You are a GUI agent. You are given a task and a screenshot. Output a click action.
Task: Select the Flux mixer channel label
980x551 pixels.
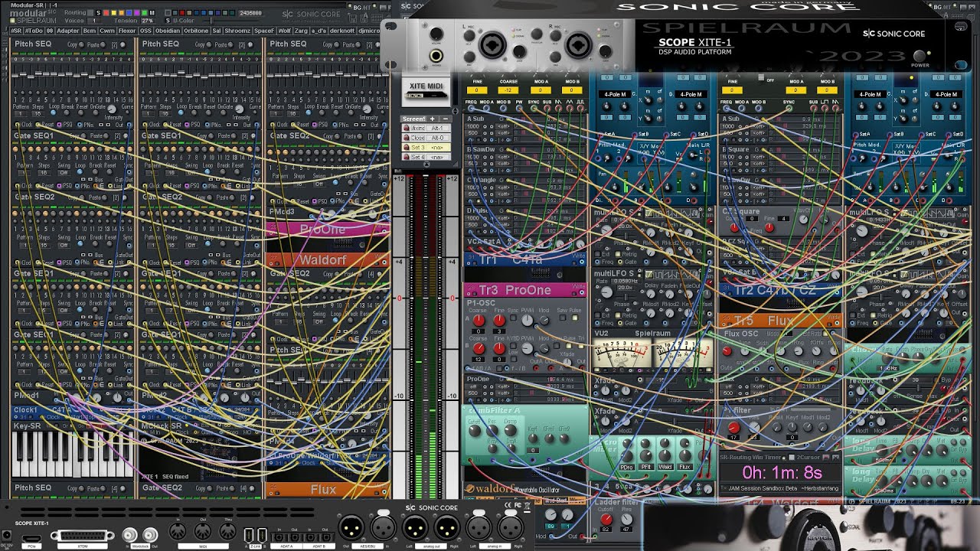click(x=684, y=466)
